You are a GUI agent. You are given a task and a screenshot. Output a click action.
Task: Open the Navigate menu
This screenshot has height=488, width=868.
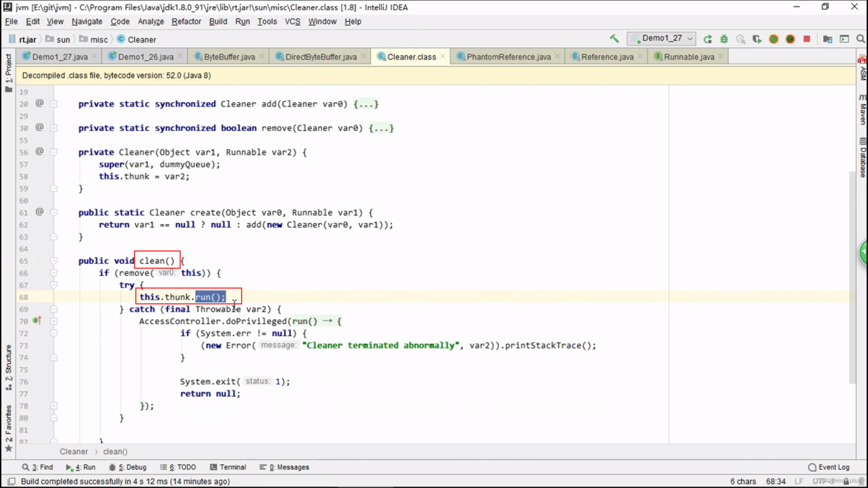[x=87, y=21]
